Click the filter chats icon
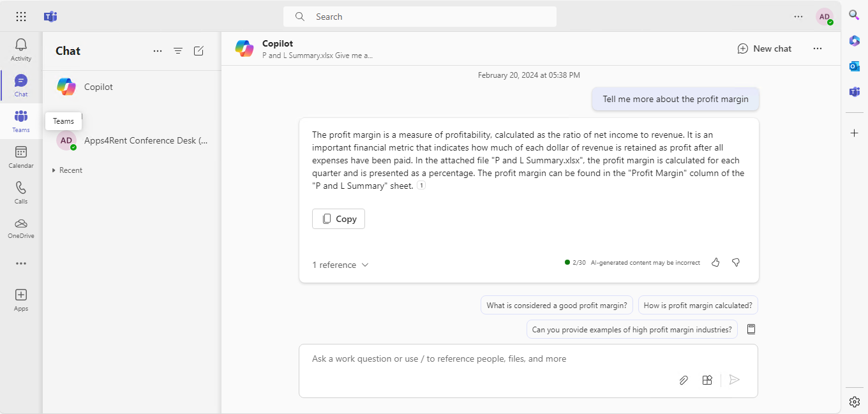 point(178,51)
